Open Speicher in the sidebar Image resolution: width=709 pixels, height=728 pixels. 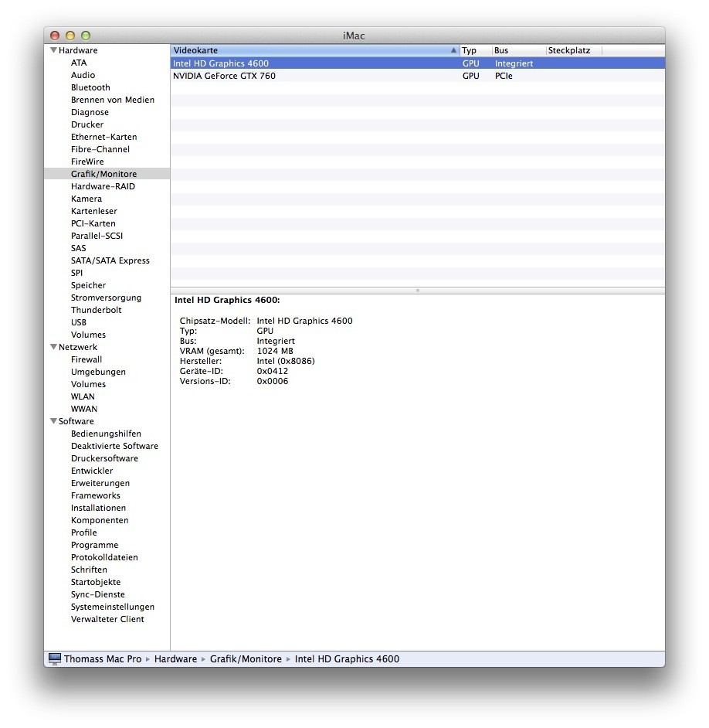pyautogui.click(x=88, y=285)
